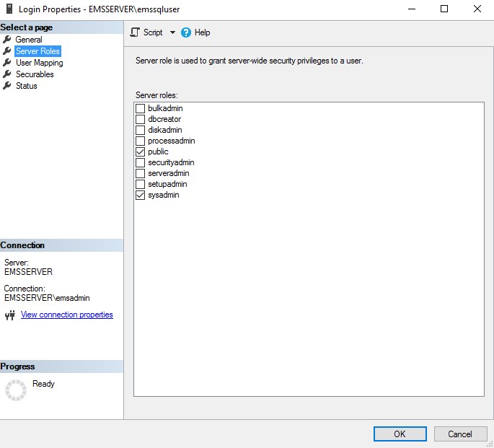The width and height of the screenshot is (494, 448).
Task: Close the Login Properties window
Action: (477, 9)
